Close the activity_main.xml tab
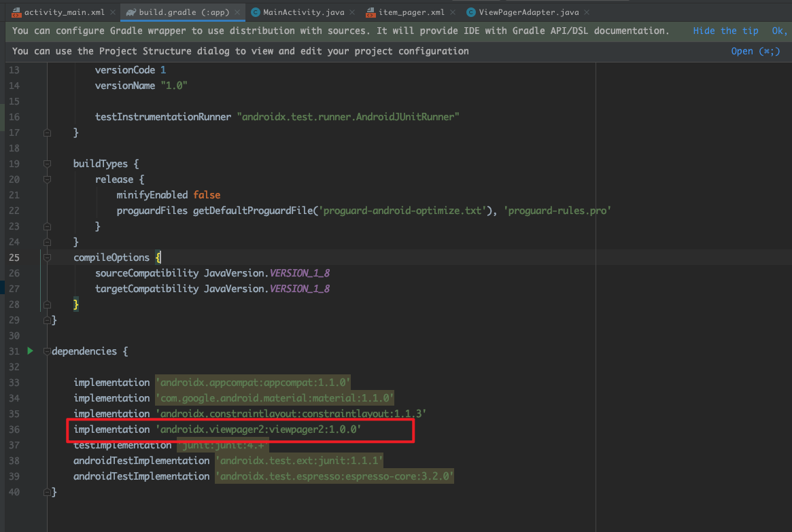The width and height of the screenshot is (792, 532). click(113, 12)
